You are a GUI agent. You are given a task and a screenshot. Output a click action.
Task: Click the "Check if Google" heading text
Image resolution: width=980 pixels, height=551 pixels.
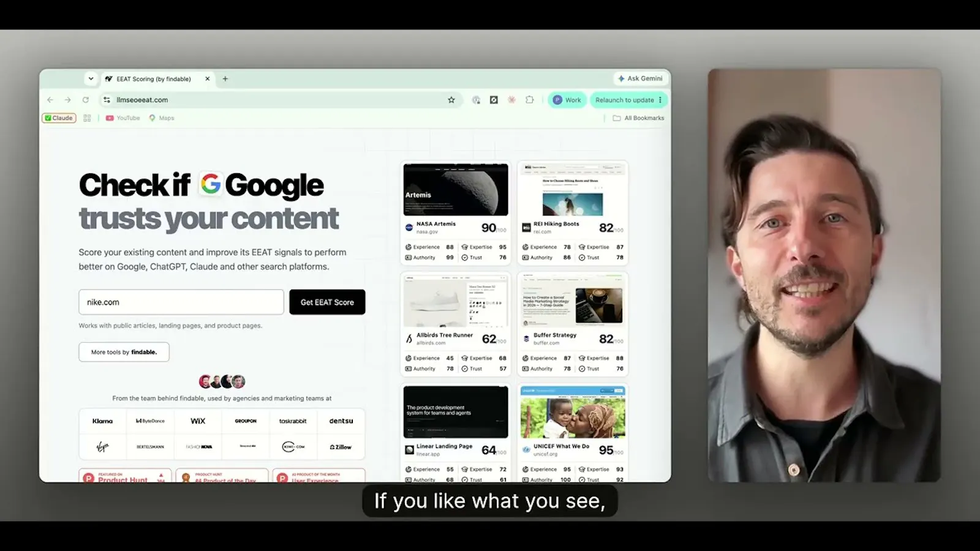click(201, 185)
